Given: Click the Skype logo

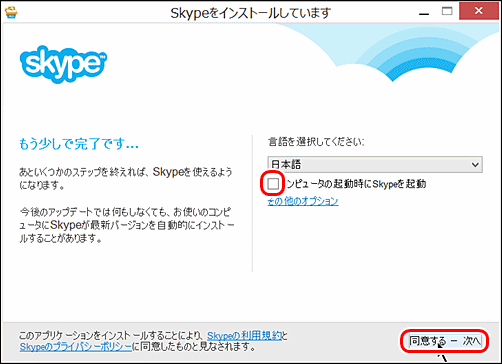Looking at the screenshot, I should 63,64.
